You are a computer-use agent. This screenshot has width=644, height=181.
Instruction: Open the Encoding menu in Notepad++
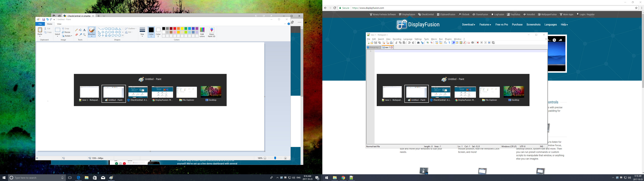[x=397, y=39]
